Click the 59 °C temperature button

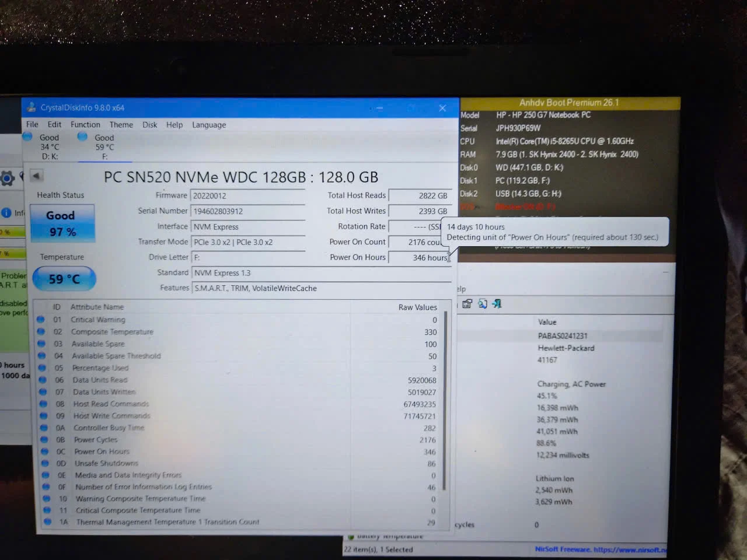pyautogui.click(x=64, y=279)
